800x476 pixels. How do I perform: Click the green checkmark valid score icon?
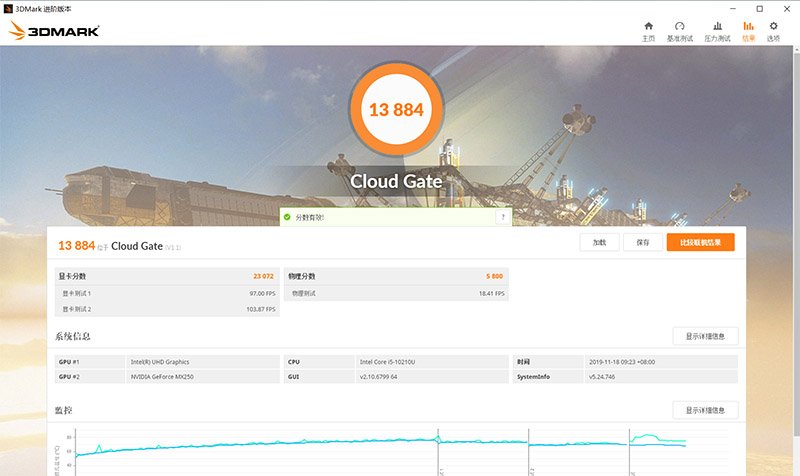click(x=287, y=217)
